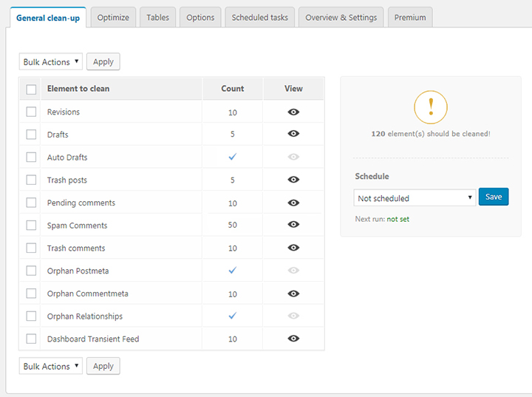The height and width of the screenshot is (397, 532).
Task: View Orphan Commentmeta via eye icon
Action: (293, 293)
